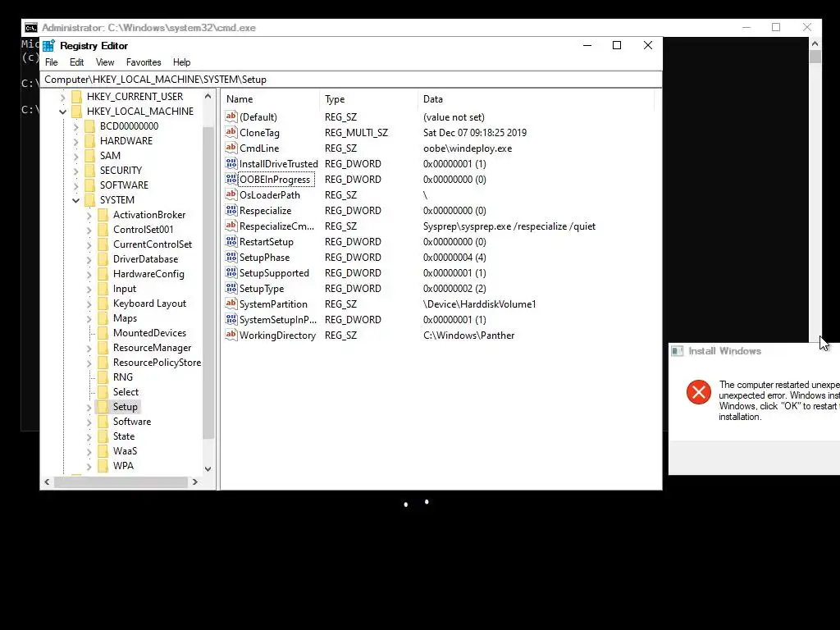The height and width of the screenshot is (630, 840).
Task: Click the SYSTEM key folder icon
Action: point(89,200)
